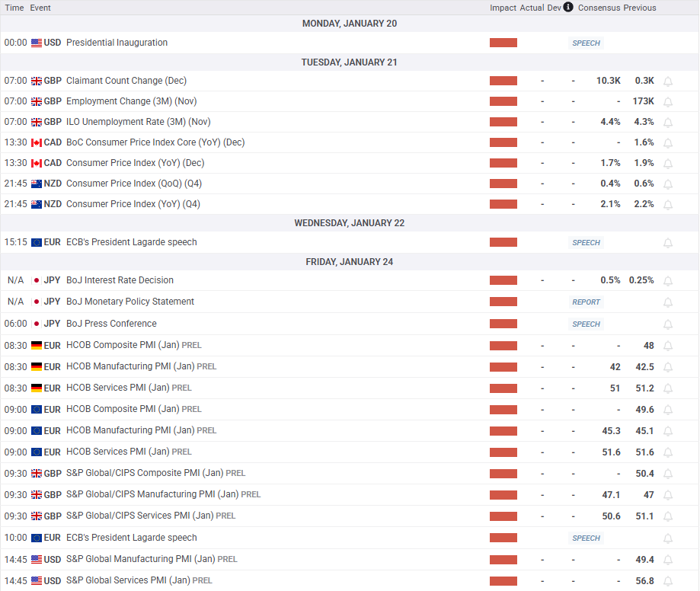Click bell icon for BoJ Press Conference
This screenshot has width=700, height=591.
click(x=668, y=324)
